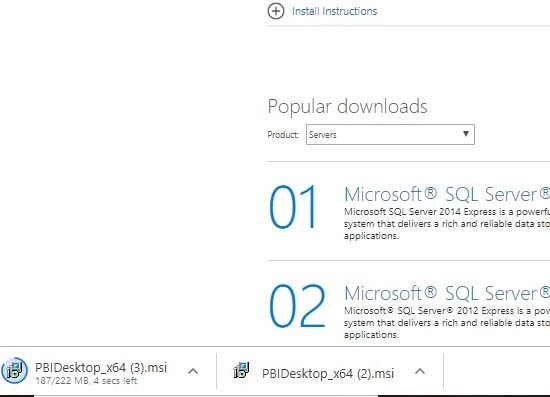Open the PBIDesktop_x64 (2).msi downloaded file
This screenshot has height=397, width=550.
328,374
